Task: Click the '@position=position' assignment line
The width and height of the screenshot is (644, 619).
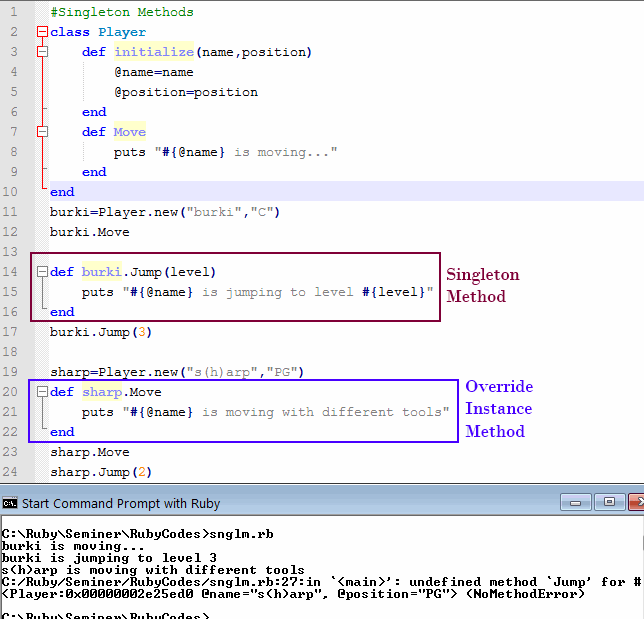Action: (x=185, y=92)
